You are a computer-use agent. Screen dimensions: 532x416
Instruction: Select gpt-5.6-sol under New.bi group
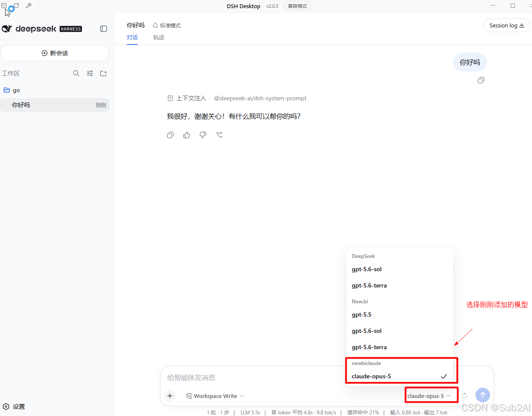coord(399,331)
